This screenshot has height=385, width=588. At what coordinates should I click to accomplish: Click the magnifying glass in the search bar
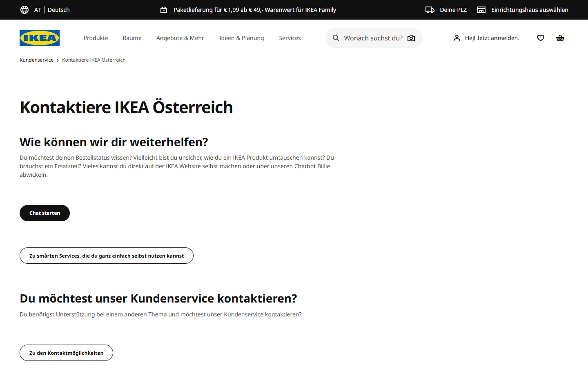coord(336,38)
